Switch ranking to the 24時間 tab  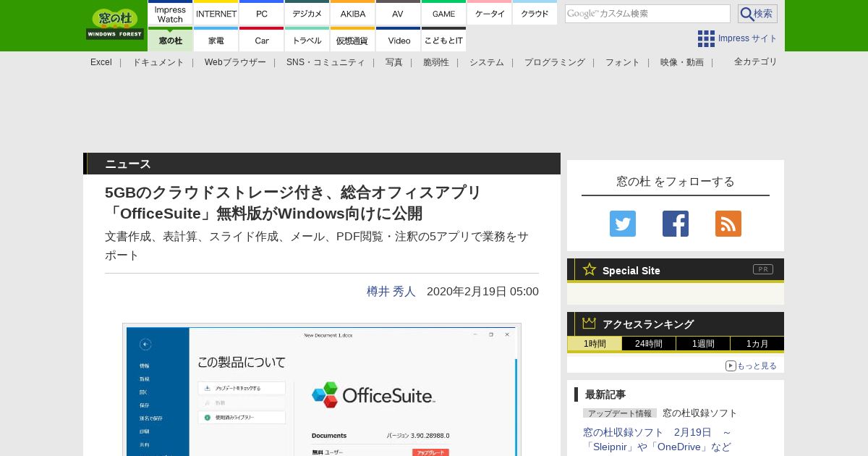point(649,344)
